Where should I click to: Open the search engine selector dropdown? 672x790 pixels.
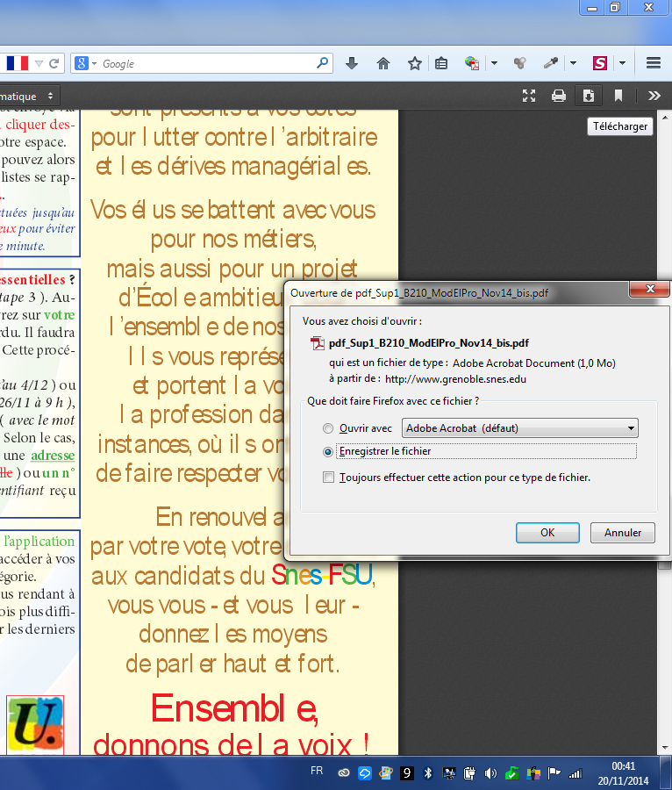click(x=85, y=63)
